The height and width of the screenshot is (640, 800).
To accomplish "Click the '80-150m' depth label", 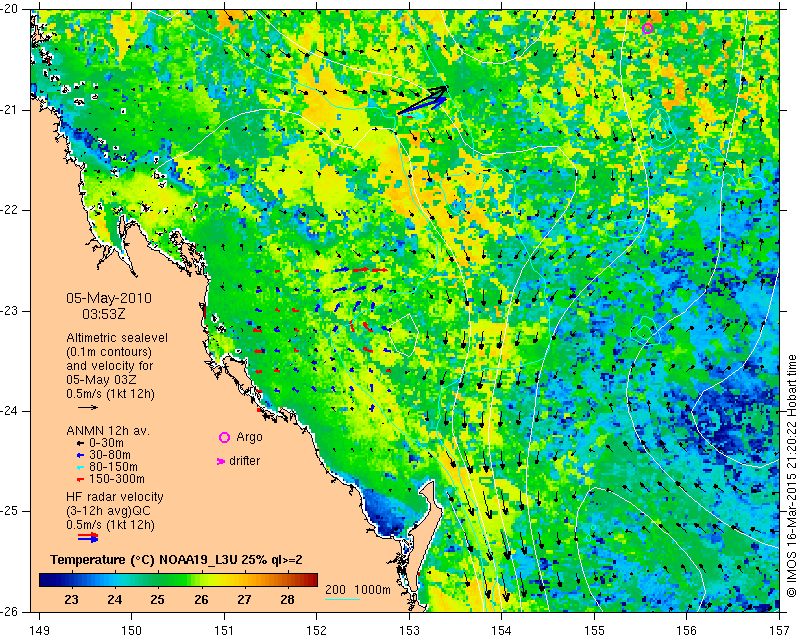I will pos(113,467).
